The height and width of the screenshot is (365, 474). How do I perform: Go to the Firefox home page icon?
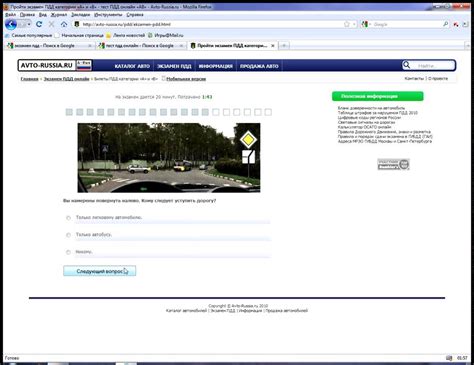tap(64, 24)
